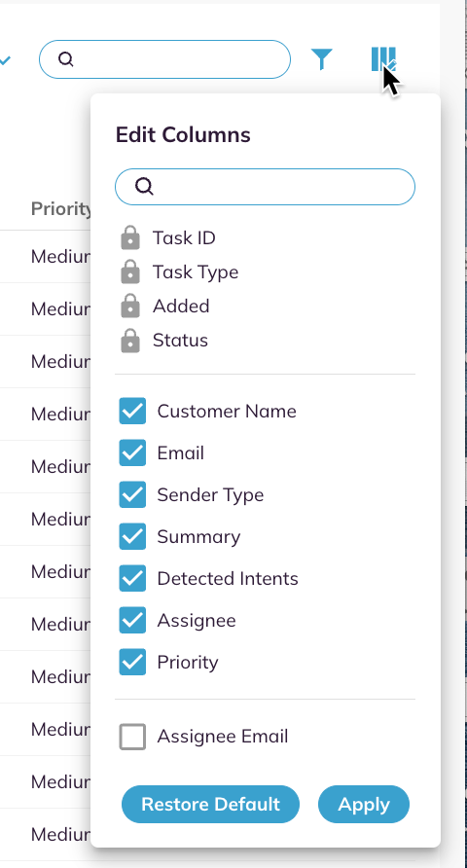Toggle off Detected Intents column
Image resolution: width=467 pixels, height=868 pixels.
(132, 578)
